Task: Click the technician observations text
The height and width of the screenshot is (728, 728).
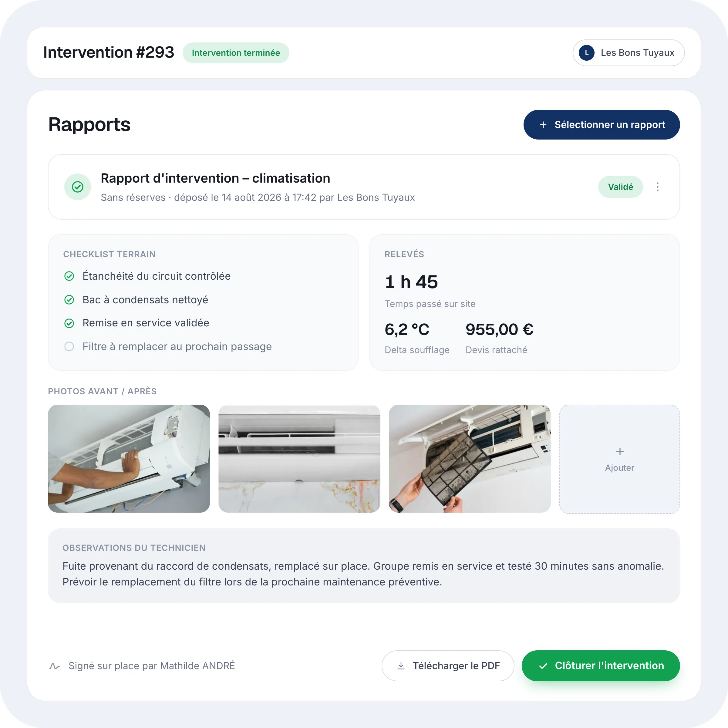Action: pyautogui.click(x=363, y=574)
